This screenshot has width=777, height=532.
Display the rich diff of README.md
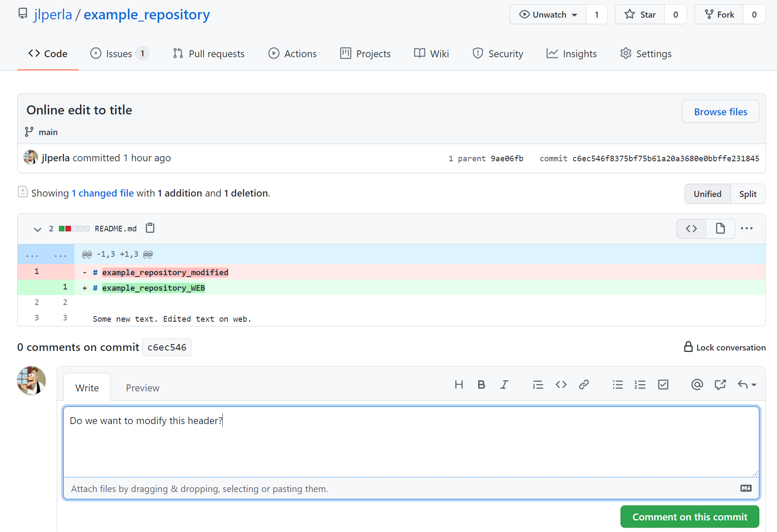point(720,228)
